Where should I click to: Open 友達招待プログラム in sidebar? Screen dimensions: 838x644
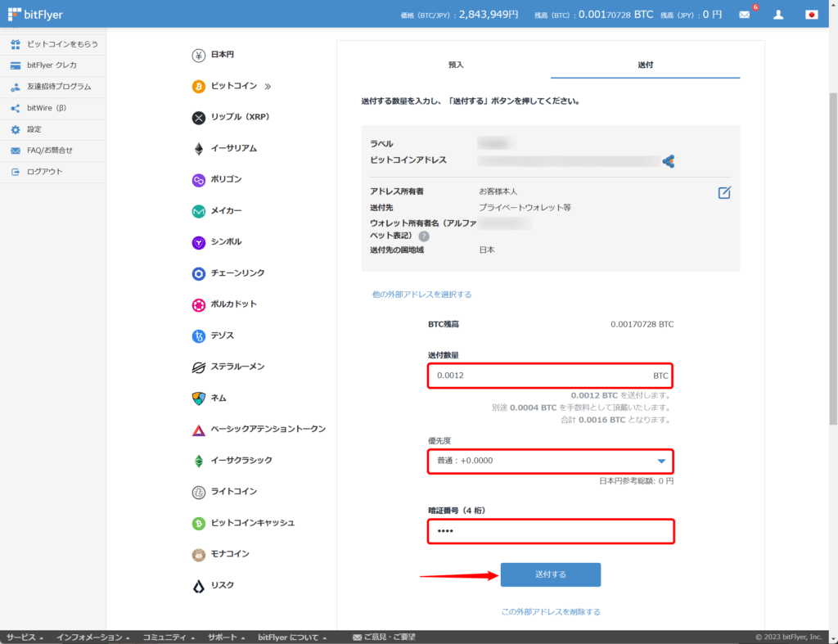click(53, 87)
